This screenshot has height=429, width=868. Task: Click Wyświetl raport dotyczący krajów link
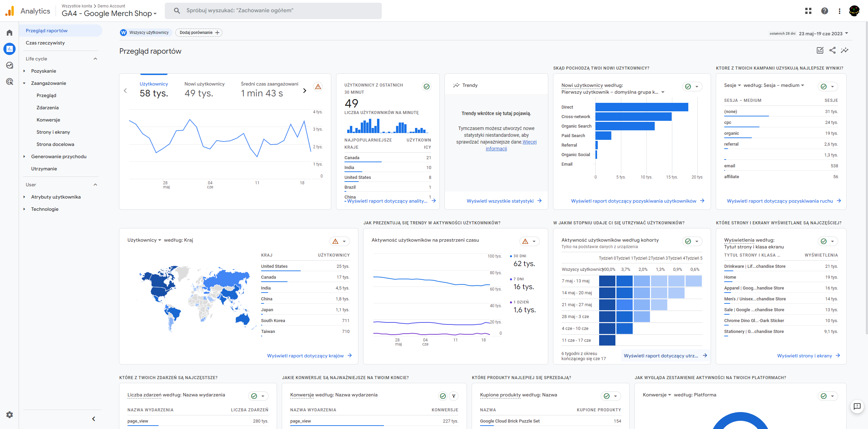pos(309,356)
